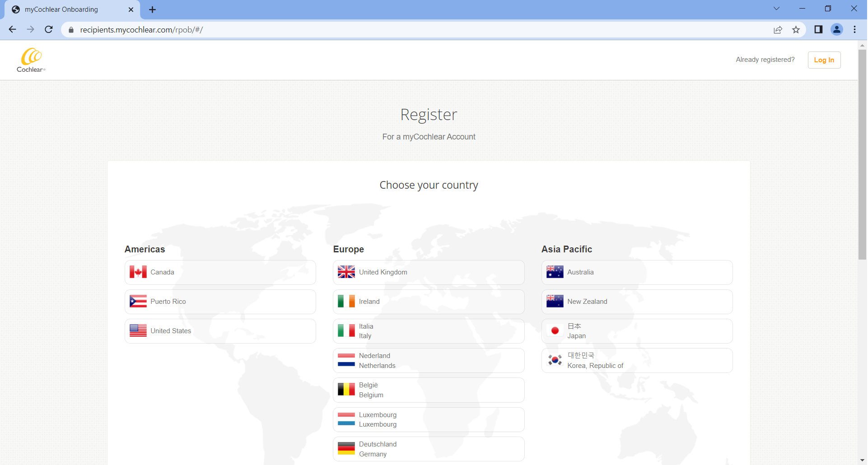Select United States as your country
This screenshot has width=868, height=465.
pyautogui.click(x=220, y=330)
